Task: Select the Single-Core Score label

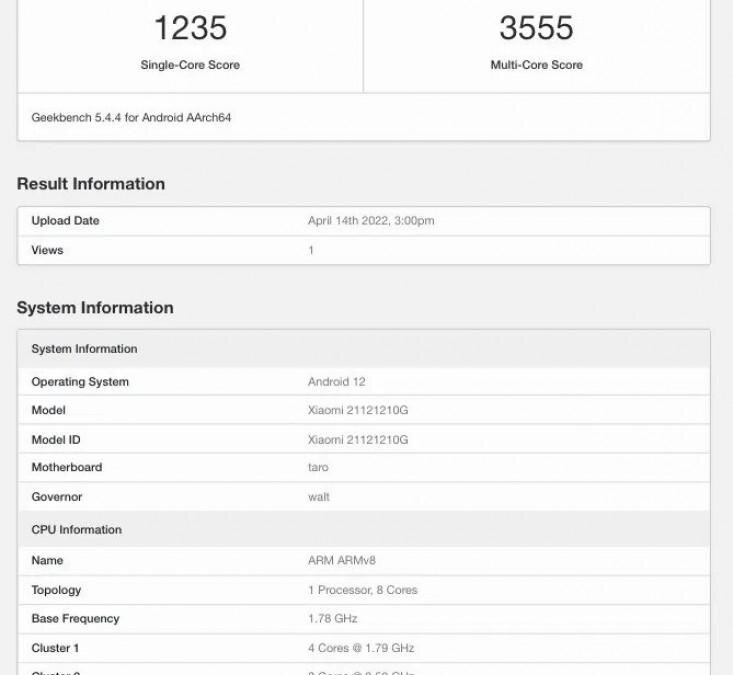Action: click(190, 65)
